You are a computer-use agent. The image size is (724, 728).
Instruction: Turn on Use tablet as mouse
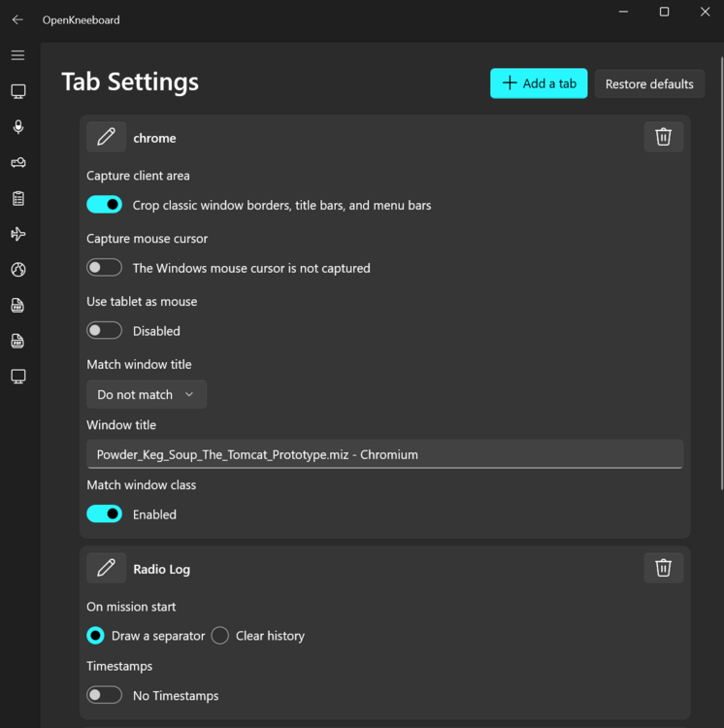105,330
